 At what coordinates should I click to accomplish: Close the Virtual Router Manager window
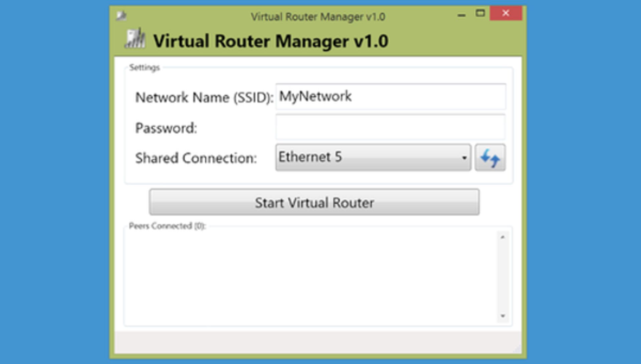coord(505,13)
